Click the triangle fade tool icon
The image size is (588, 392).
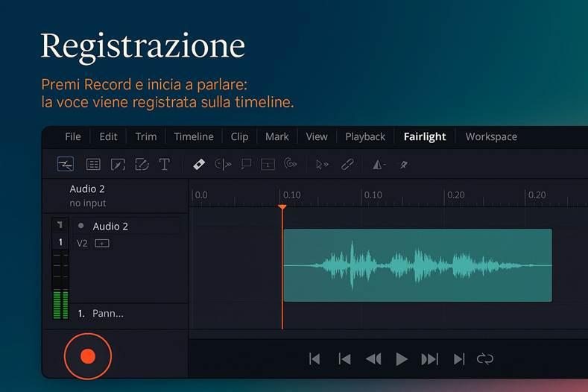tap(379, 165)
